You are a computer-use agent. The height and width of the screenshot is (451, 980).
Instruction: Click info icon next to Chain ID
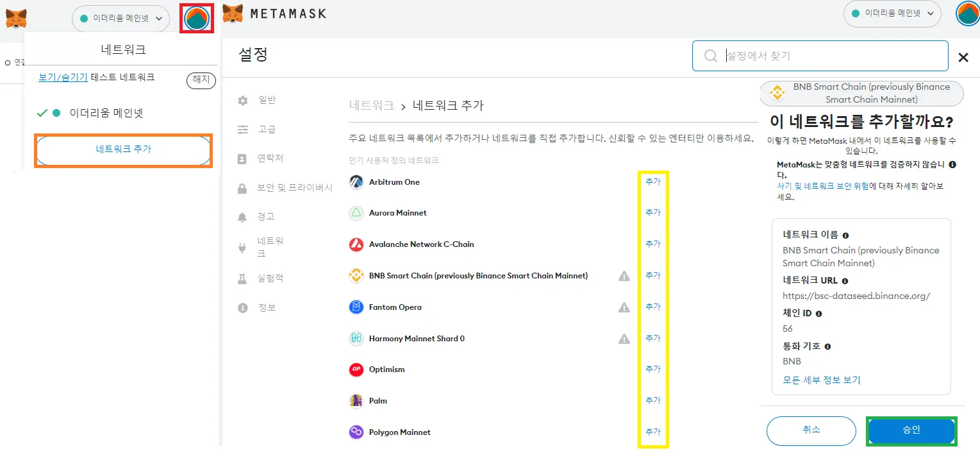click(x=818, y=314)
